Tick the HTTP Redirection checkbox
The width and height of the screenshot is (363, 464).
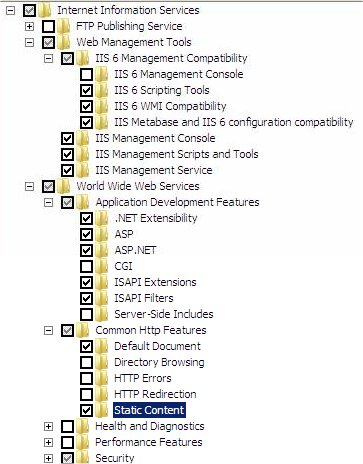coord(86,394)
